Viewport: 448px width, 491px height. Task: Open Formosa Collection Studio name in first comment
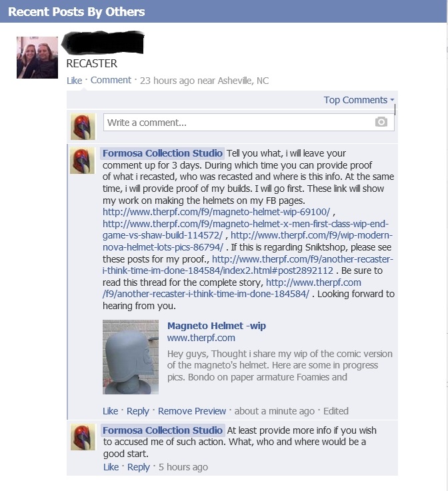[163, 153]
